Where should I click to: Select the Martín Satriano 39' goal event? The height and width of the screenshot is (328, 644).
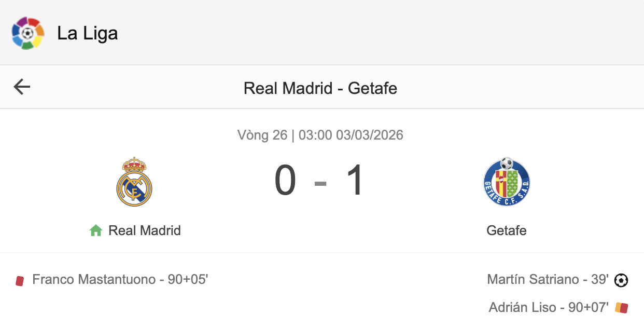548,280
